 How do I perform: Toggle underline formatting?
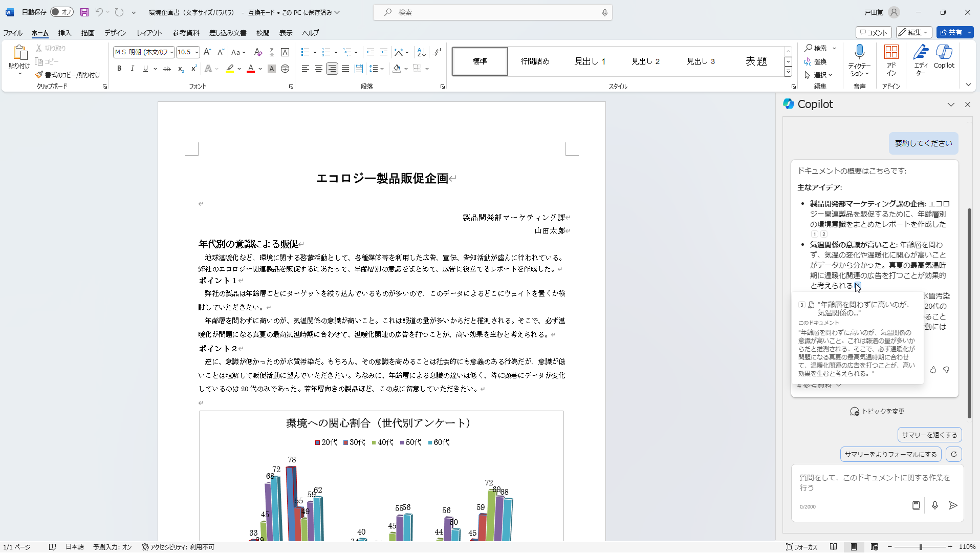point(146,69)
